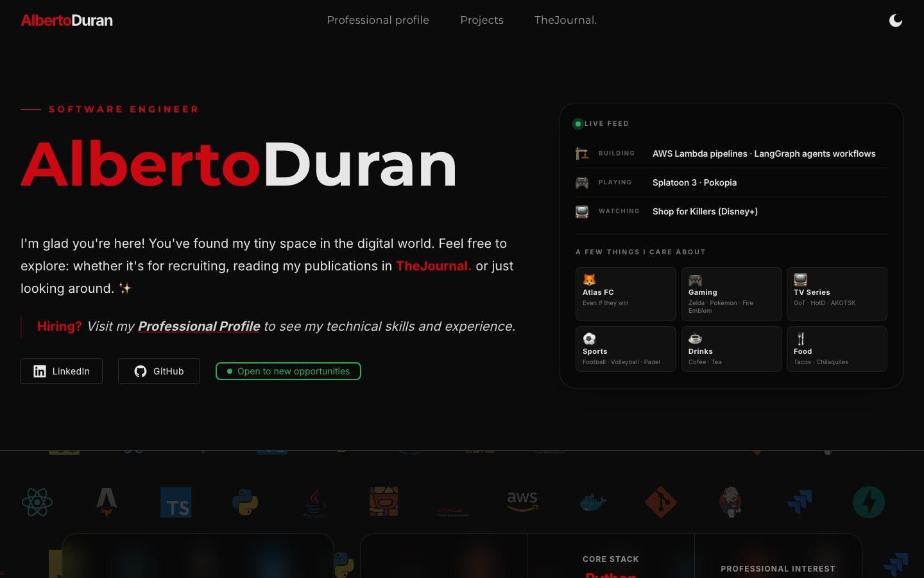Click the green Live Feed indicator dot
The height and width of the screenshot is (578, 924).
pos(578,124)
